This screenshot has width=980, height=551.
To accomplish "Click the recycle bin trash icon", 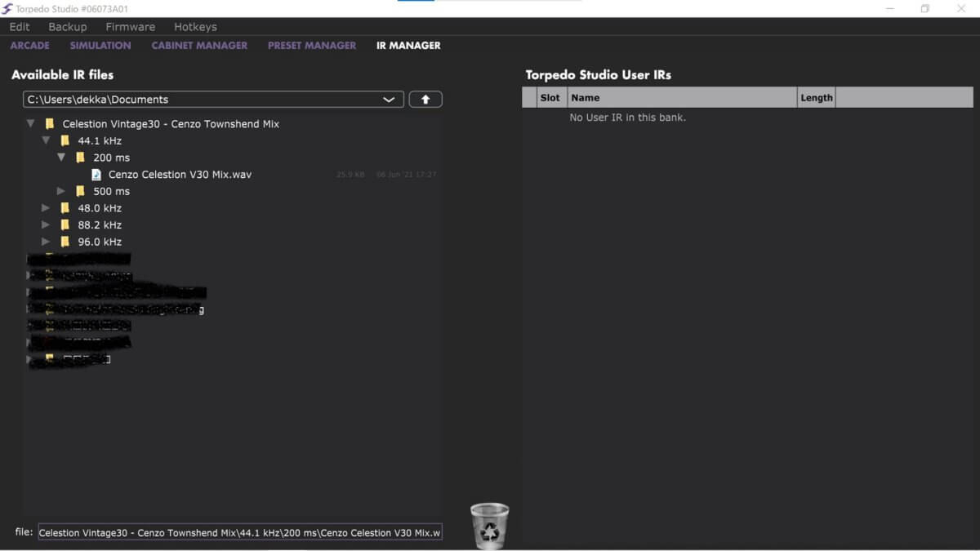I will (x=489, y=526).
